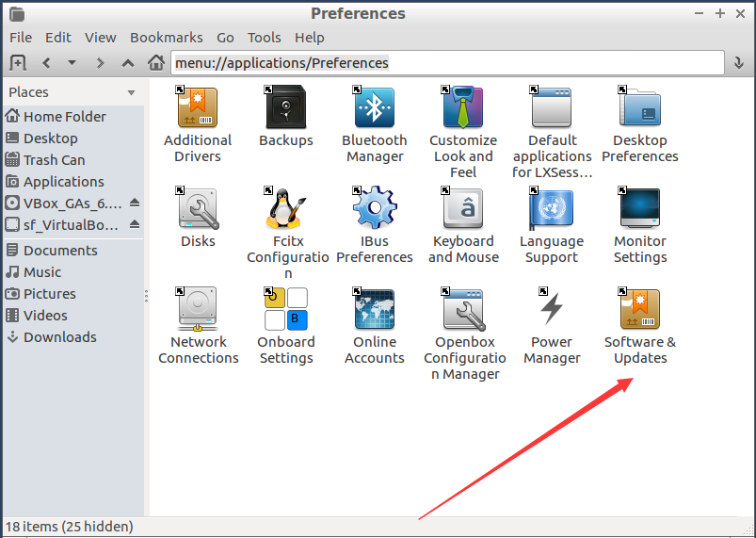Image resolution: width=756 pixels, height=538 pixels.
Task: Select Applications in Places sidebar
Action: pos(73,182)
